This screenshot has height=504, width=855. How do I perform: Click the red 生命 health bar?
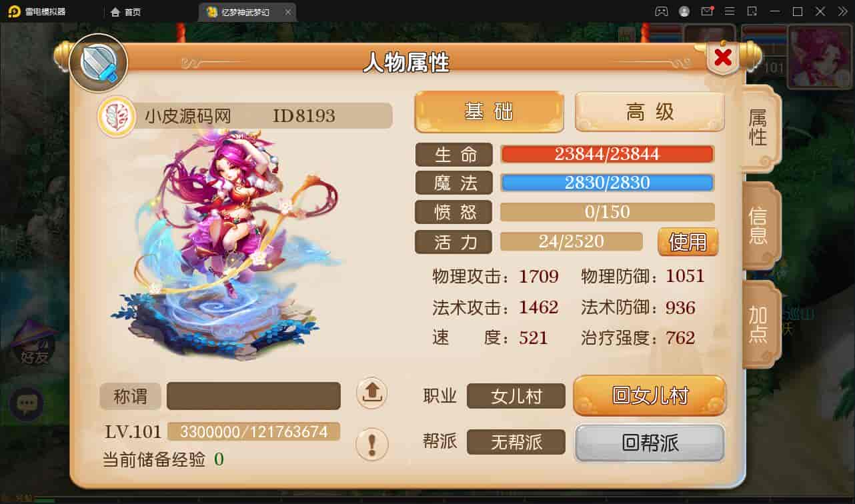pos(607,154)
